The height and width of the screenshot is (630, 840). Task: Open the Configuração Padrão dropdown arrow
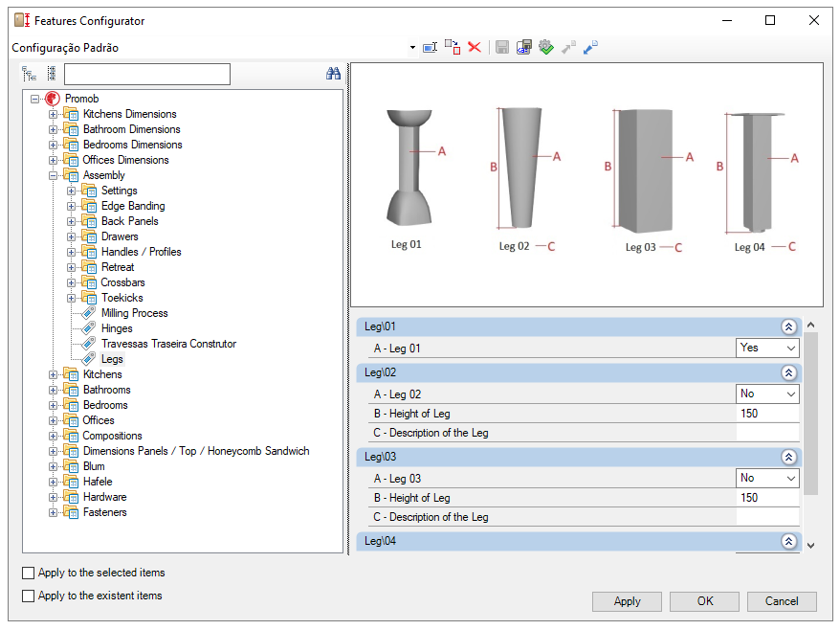412,48
